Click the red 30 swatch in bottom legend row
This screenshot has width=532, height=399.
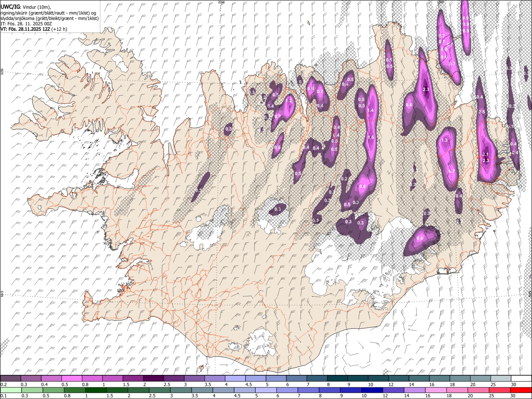tap(521, 390)
